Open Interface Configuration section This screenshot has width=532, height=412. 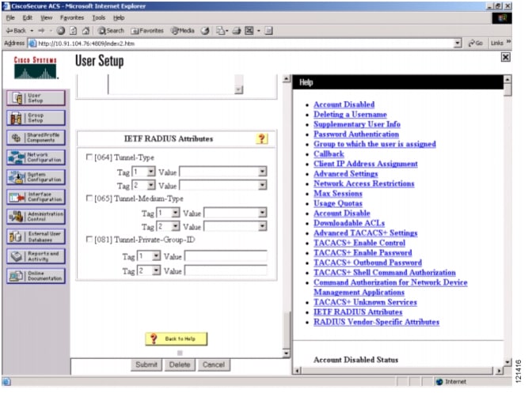pos(36,197)
